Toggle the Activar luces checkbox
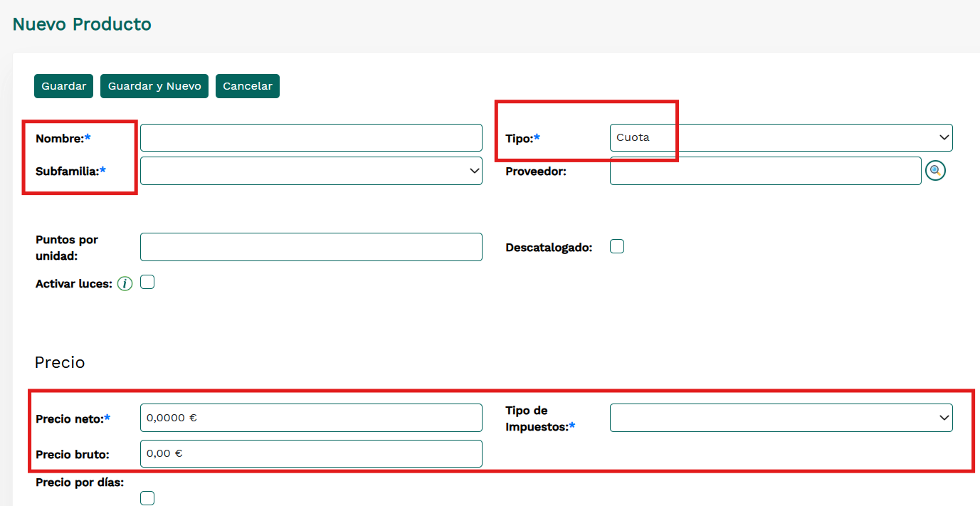This screenshot has height=506, width=980. coord(147,283)
